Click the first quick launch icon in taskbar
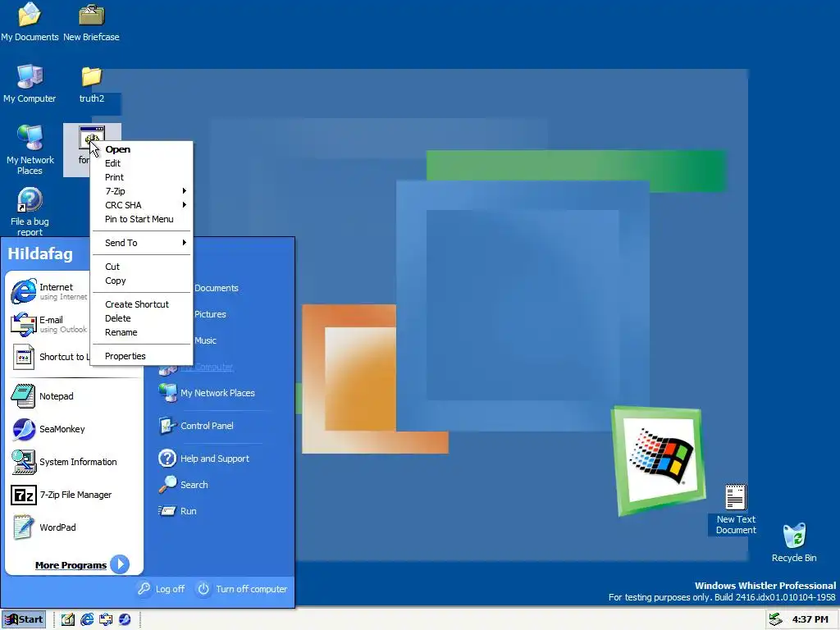 click(67, 619)
